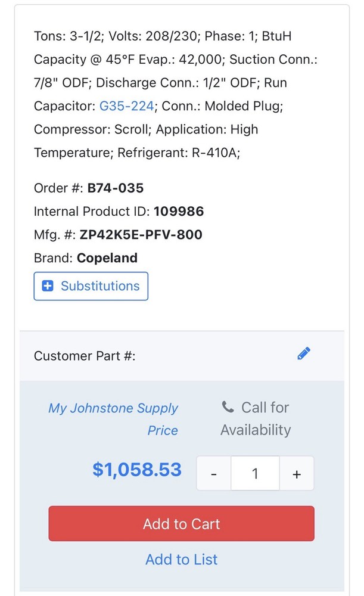Screen dimensions: 364x596
Task: Click the quantity input field showing 1
Action: (x=255, y=474)
